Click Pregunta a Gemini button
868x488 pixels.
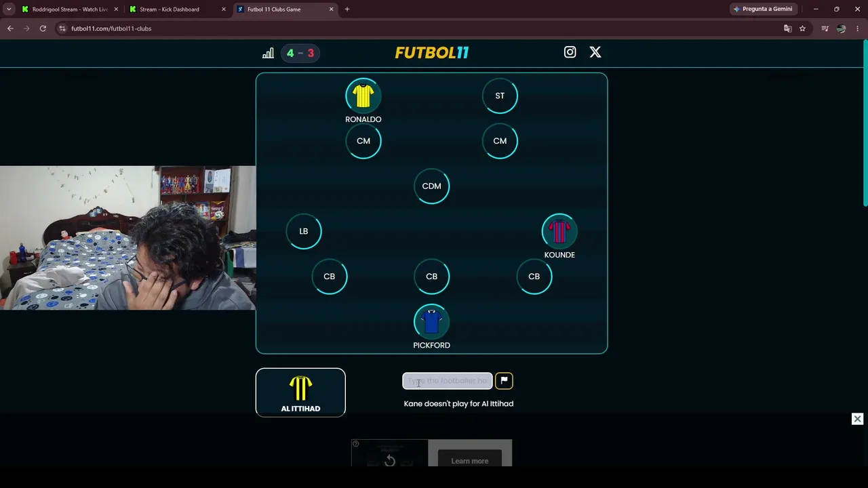coord(763,9)
